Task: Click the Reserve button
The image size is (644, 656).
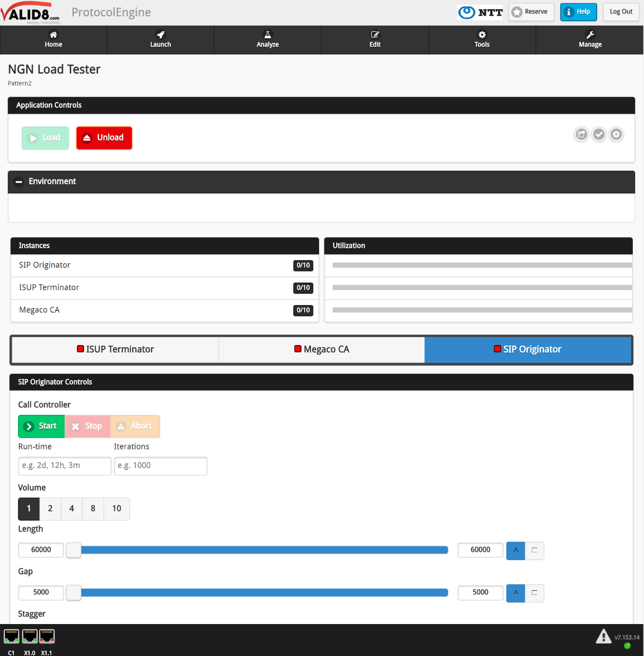Action: tap(531, 12)
